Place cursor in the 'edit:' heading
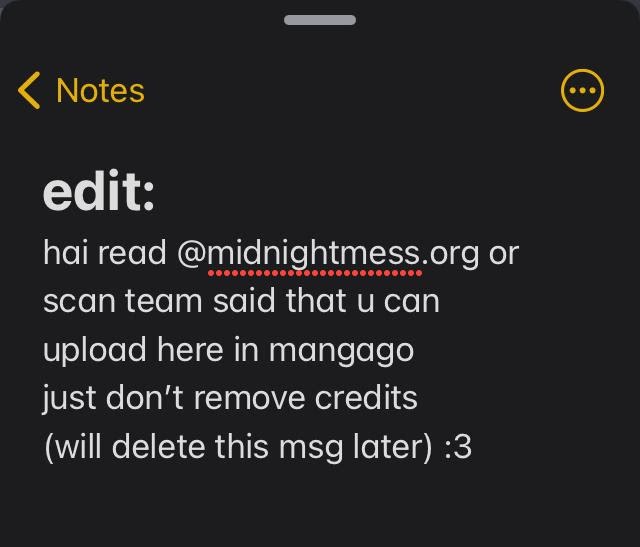Viewport: 640px width, 547px height. click(x=99, y=191)
